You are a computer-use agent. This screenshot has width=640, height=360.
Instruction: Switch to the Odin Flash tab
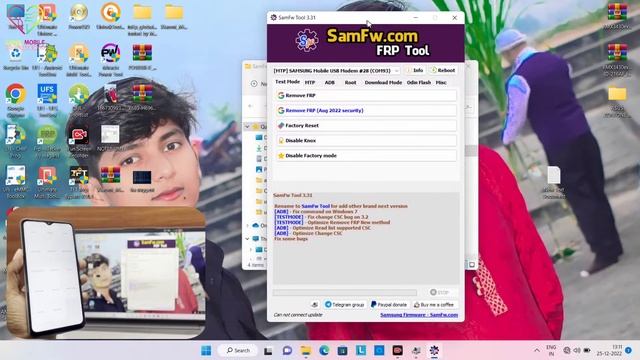click(x=419, y=82)
